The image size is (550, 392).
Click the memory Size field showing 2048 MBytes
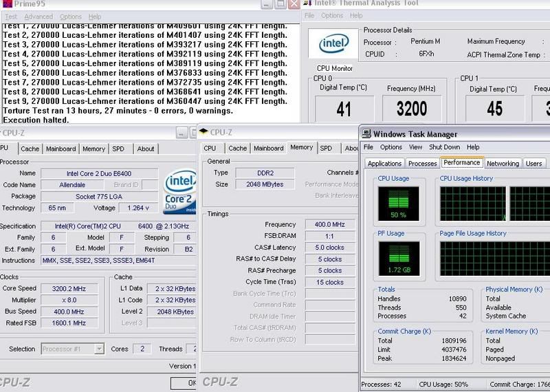[x=265, y=184]
